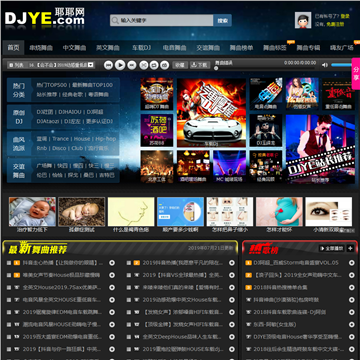This screenshot has height=360, width=360.
Task: Open the 苏荷88 bar album thumbnail
Action: [x=157, y=130]
